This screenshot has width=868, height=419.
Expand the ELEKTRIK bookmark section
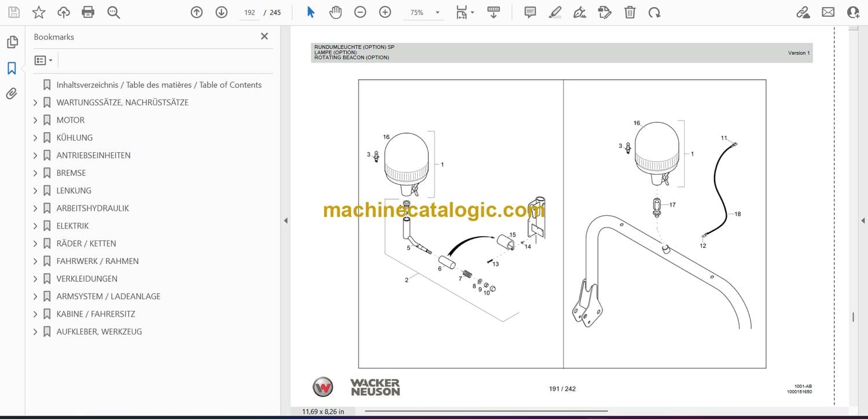(35, 226)
